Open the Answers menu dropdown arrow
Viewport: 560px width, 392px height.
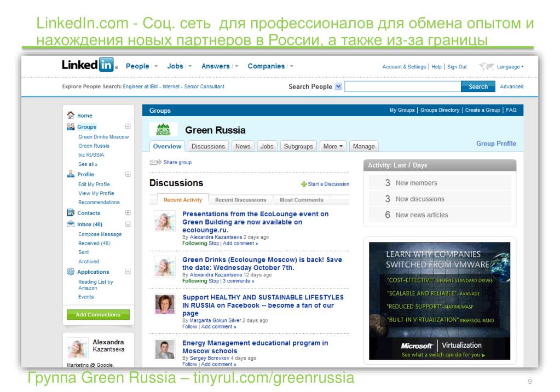coord(236,66)
